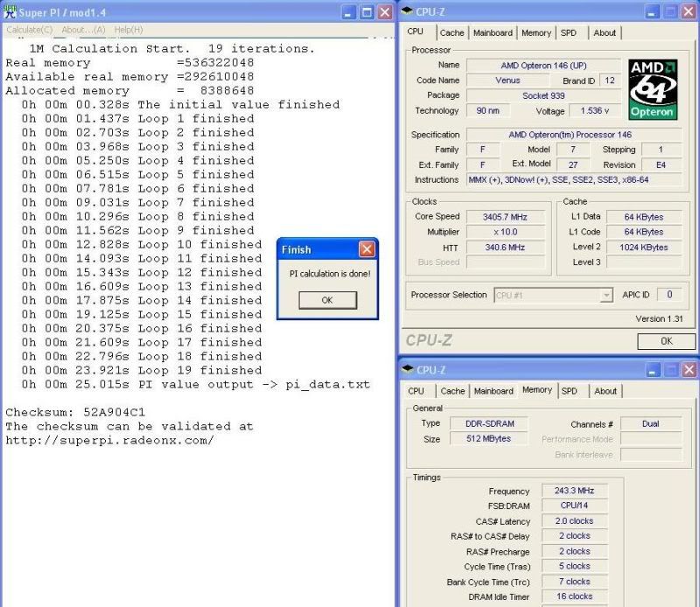
Task: Click the Checksum: 52A904C1 line
Action: coord(75,412)
